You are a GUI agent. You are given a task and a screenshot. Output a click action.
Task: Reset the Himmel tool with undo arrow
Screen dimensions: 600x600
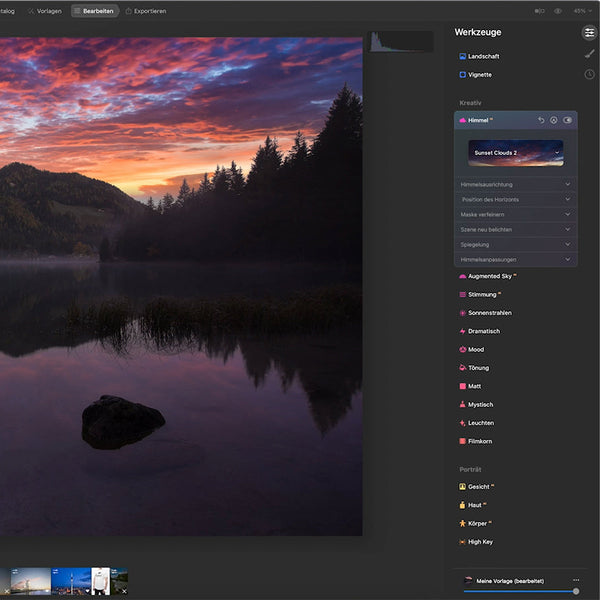[x=541, y=120]
